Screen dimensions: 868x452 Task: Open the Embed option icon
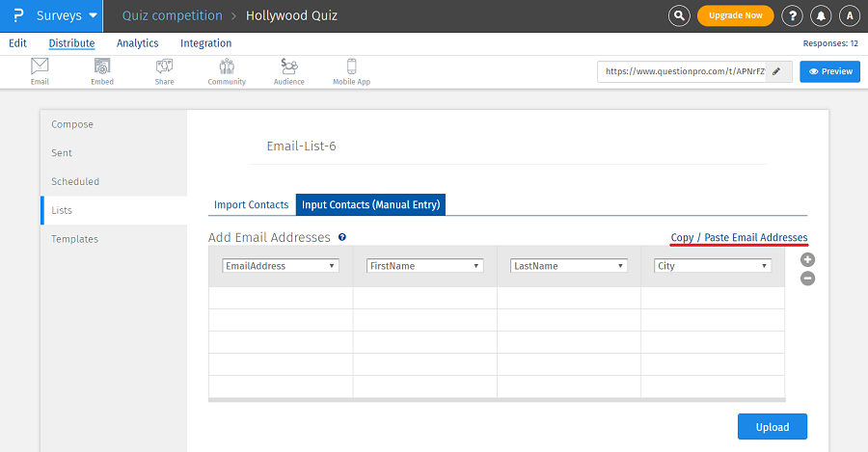click(x=102, y=66)
